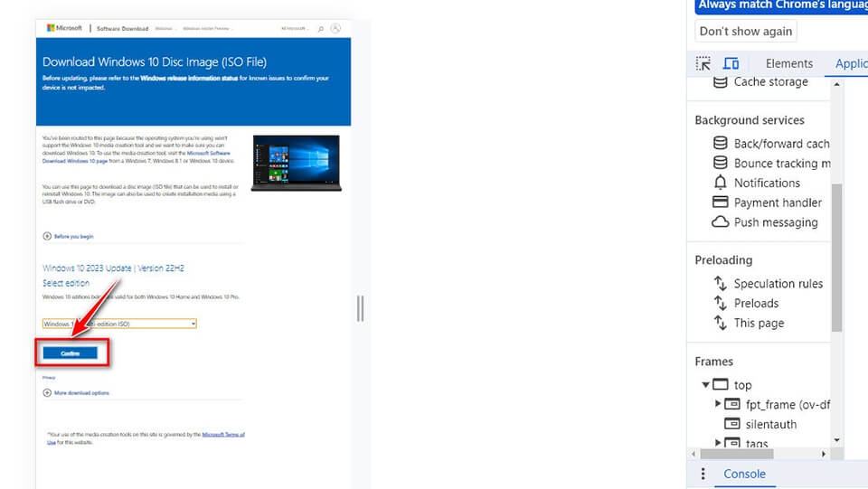868x489 pixels.
Task: Expand the Before you begin section
Action: point(48,236)
